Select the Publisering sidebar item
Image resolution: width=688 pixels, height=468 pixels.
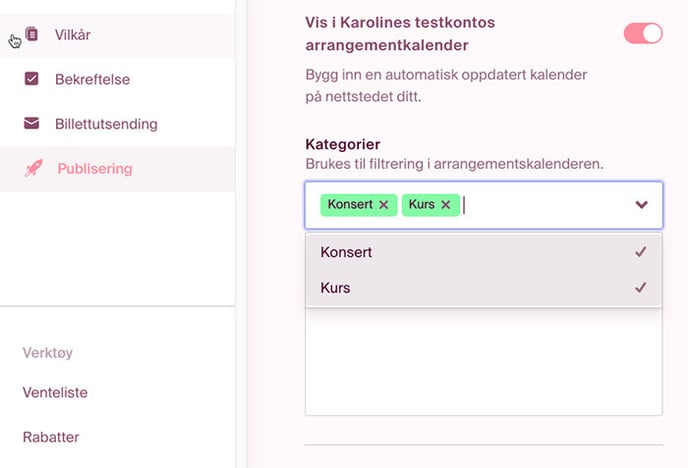coord(94,169)
